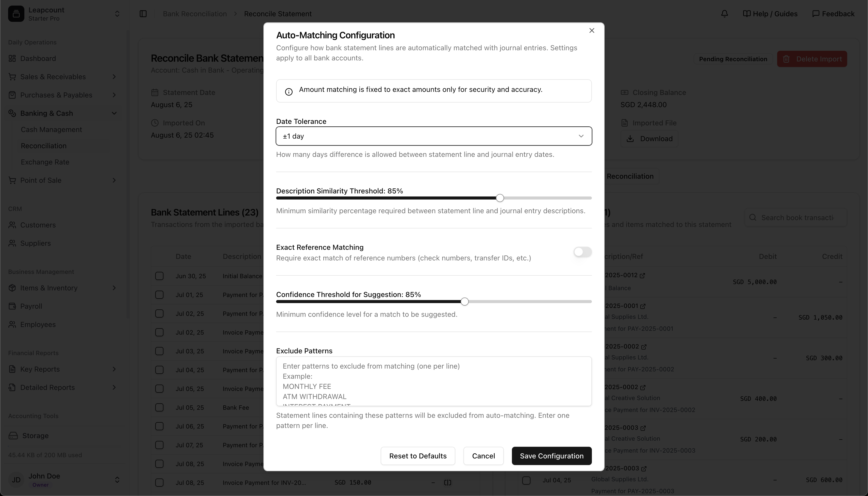Click the info icon in amount matching notice
Image resolution: width=868 pixels, height=496 pixels.
click(x=288, y=92)
